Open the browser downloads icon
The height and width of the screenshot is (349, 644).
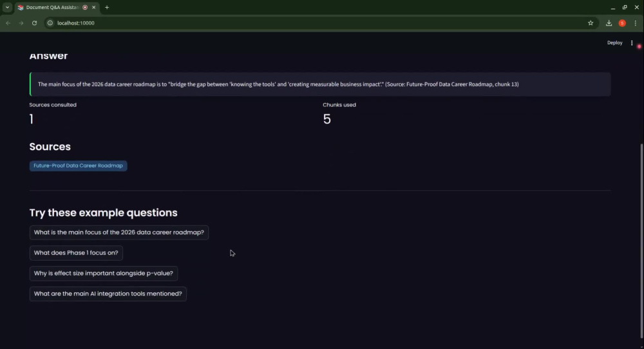coord(609,23)
